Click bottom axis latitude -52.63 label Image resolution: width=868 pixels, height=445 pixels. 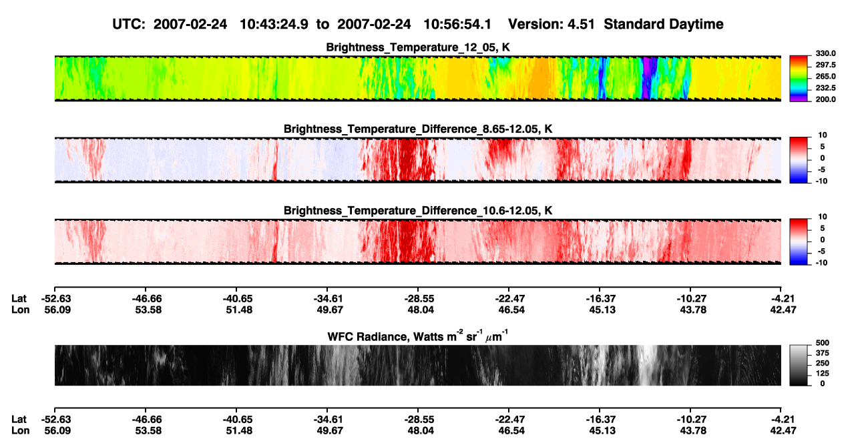(55, 419)
